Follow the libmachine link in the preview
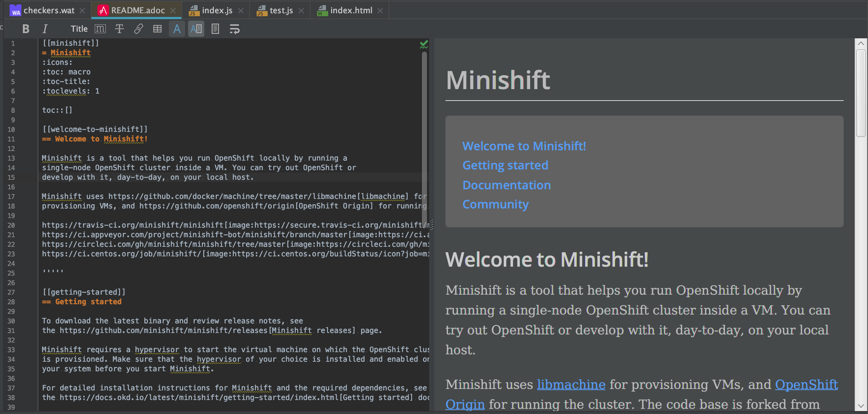Screen dimensions: 868x414 (571, 385)
